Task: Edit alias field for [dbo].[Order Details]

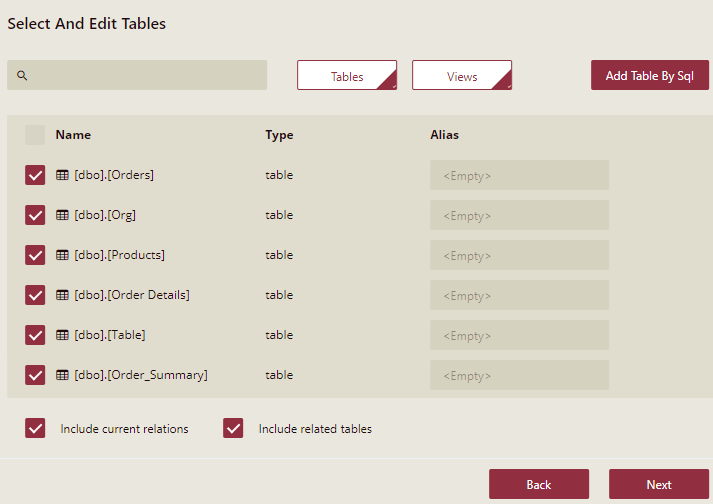Action: (x=519, y=295)
